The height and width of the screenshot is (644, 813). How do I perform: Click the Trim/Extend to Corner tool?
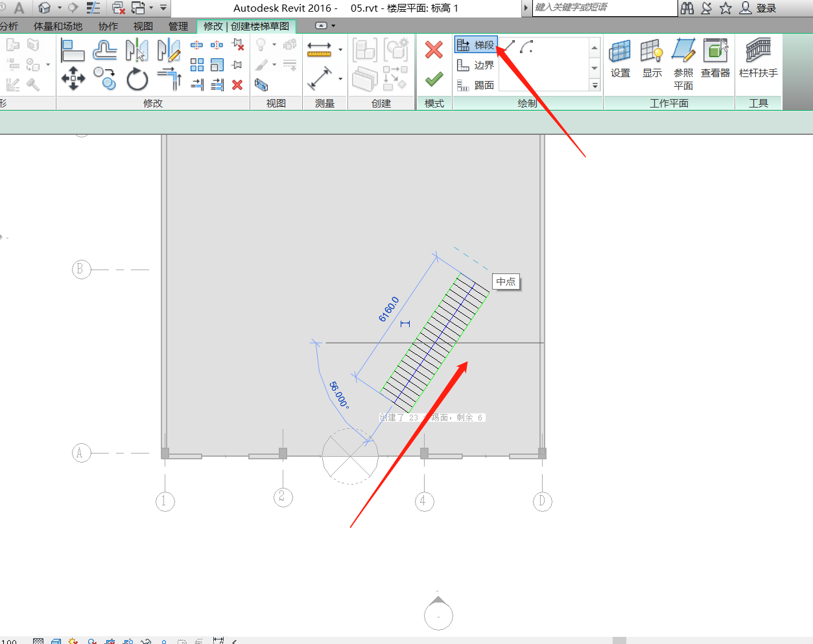click(169, 79)
